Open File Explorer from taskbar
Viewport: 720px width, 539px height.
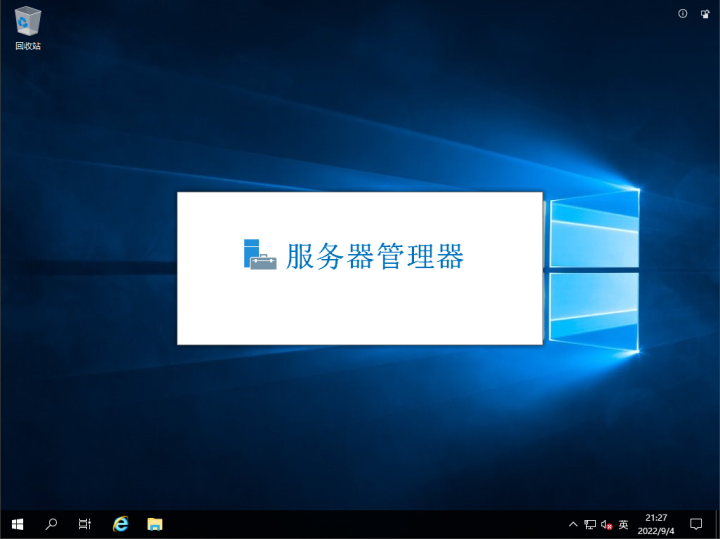[x=155, y=524]
